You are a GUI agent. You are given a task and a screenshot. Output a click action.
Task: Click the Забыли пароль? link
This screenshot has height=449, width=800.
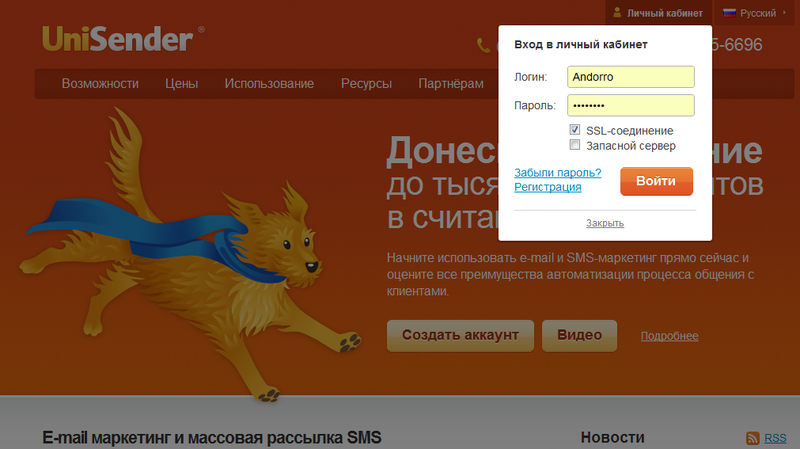point(558,172)
